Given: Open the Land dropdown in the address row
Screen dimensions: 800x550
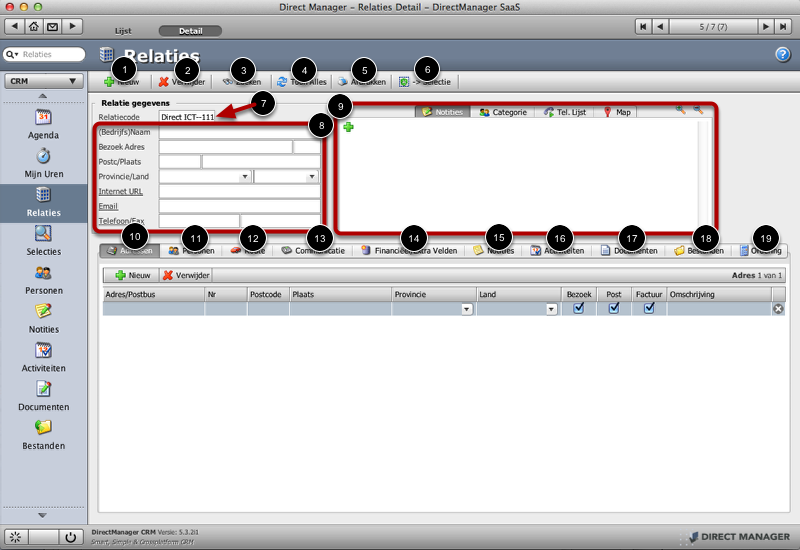Looking at the screenshot, I should 551,309.
